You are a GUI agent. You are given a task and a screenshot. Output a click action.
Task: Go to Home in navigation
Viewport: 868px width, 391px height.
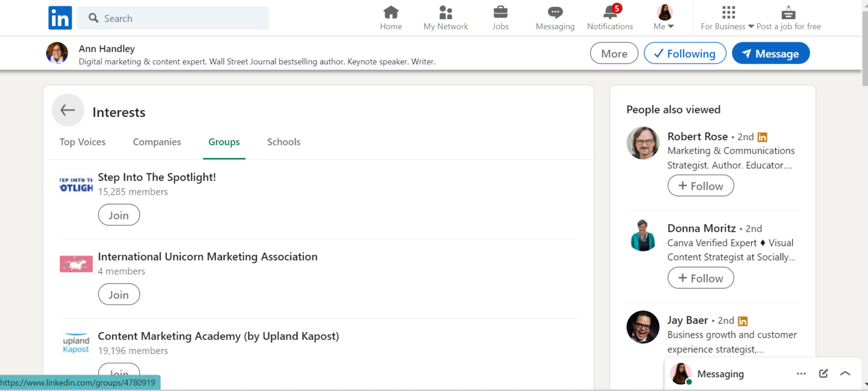(391, 18)
